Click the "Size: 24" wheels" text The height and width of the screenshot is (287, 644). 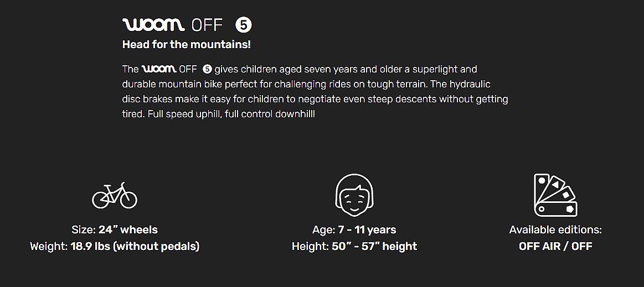pyautogui.click(x=115, y=229)
